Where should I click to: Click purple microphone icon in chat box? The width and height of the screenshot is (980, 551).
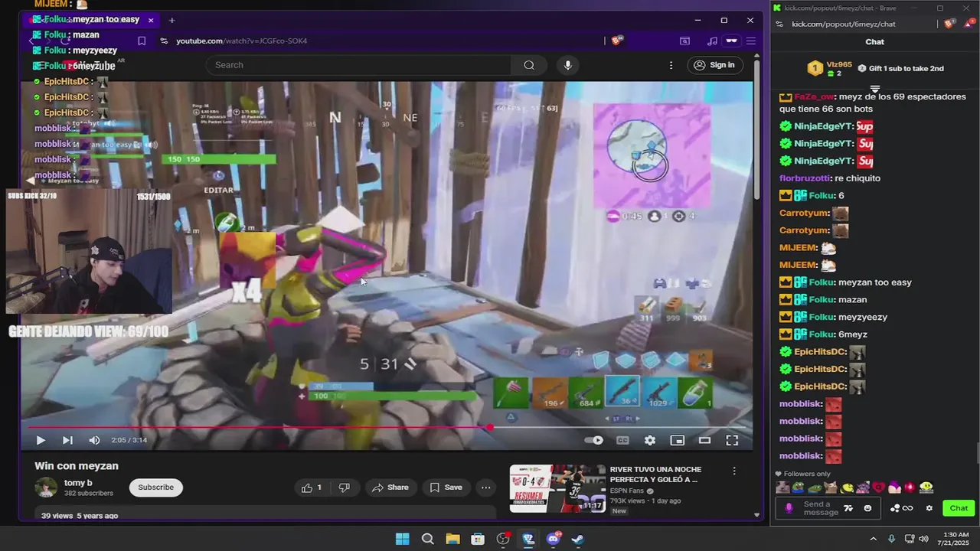click(789, 508)
